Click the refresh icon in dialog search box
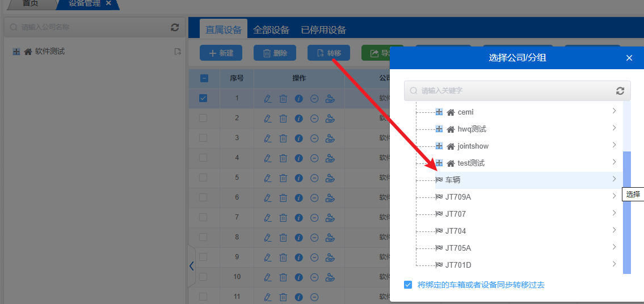This screenshot has height=304, width=644. click(x=620, y=91)
